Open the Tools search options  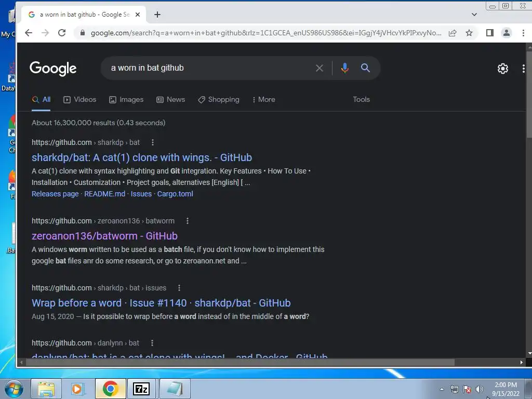point(362,99)
